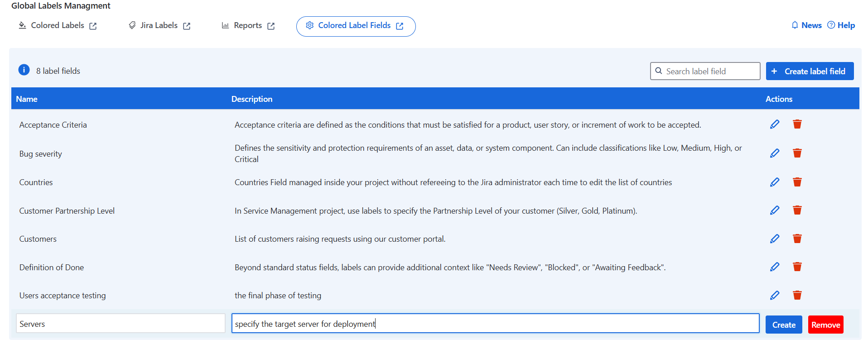
Task: Open the Reports tab
Action: [x=248, y=26]
